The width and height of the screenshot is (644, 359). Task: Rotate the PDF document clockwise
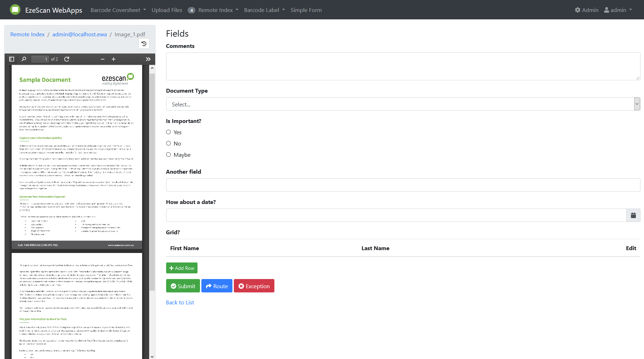[67, 59]
